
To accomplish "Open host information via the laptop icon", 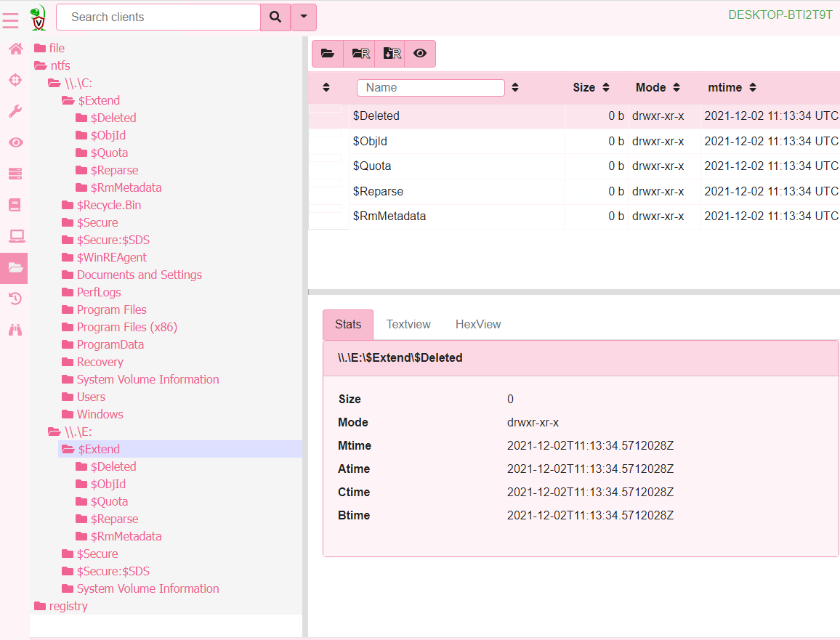I will coord(15,236).
